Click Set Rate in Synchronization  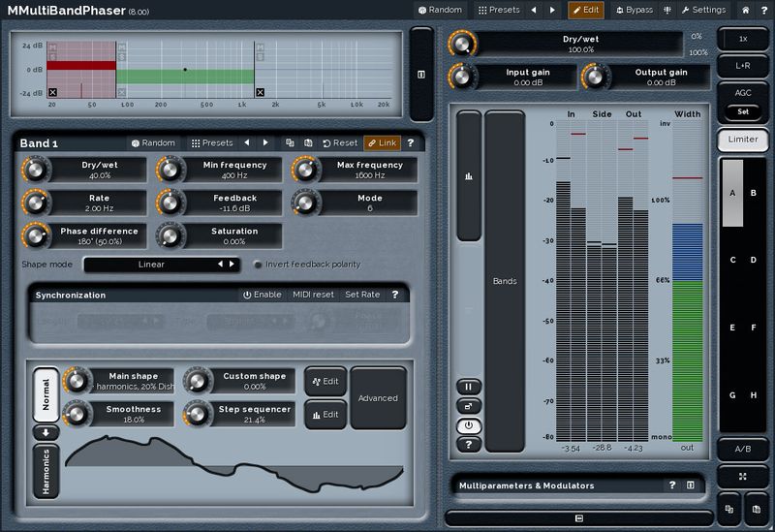coord(362,295)
